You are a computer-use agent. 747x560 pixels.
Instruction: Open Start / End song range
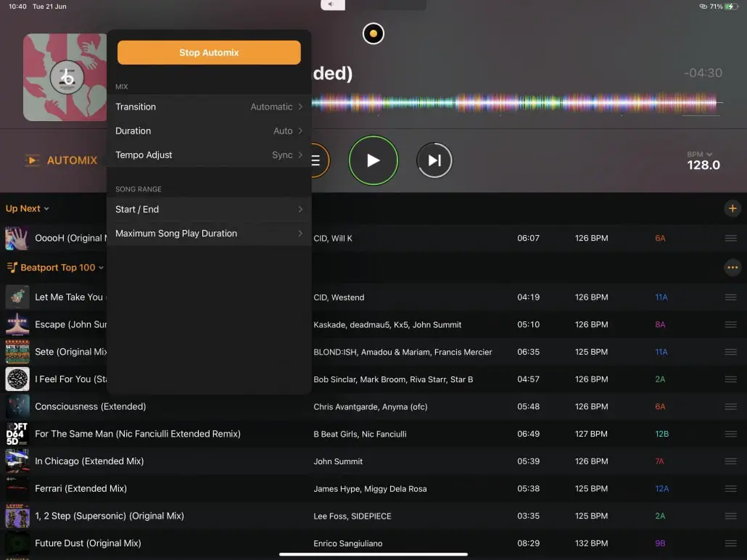tap(209, 209)
